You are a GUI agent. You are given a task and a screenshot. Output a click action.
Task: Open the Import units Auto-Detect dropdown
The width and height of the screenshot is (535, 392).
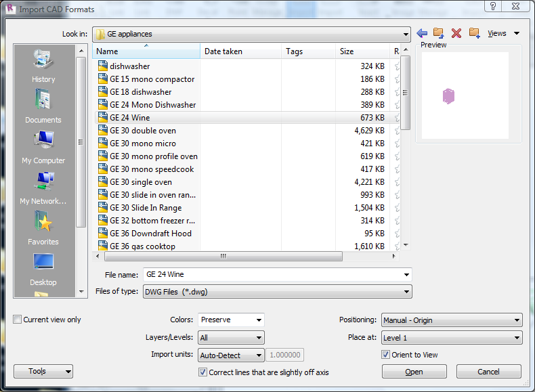click(x=231, y=355)
